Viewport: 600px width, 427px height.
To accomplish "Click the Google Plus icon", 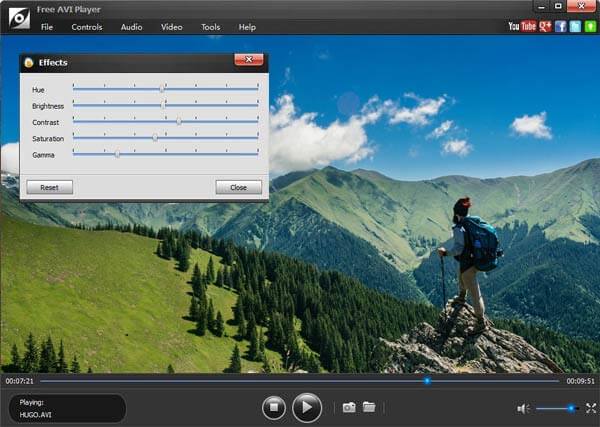I will click(545, 26).
